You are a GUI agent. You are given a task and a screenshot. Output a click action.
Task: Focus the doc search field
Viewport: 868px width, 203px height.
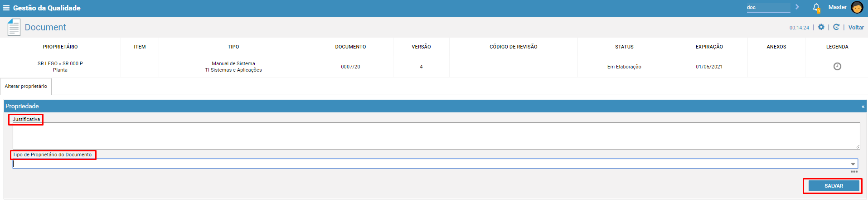(768, 7)
